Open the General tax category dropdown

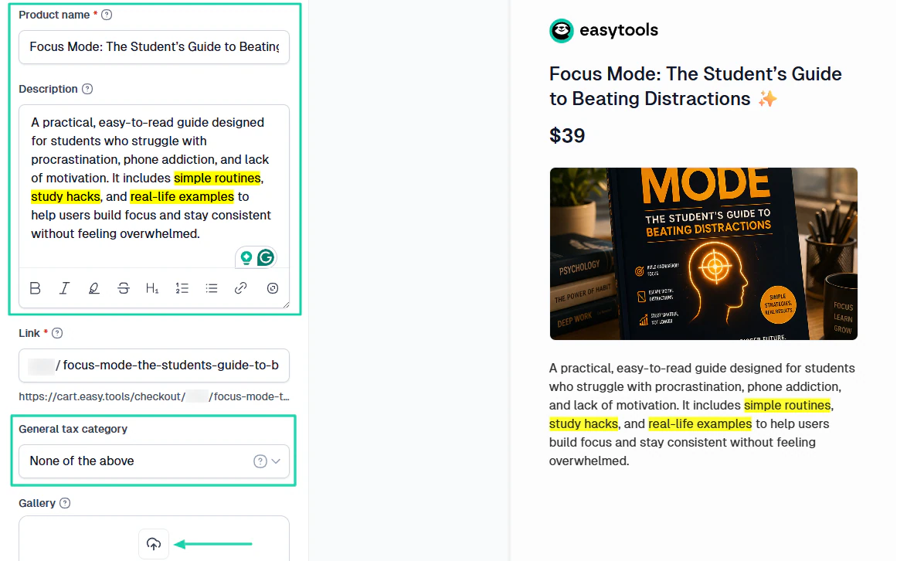(x=154, y=461)
